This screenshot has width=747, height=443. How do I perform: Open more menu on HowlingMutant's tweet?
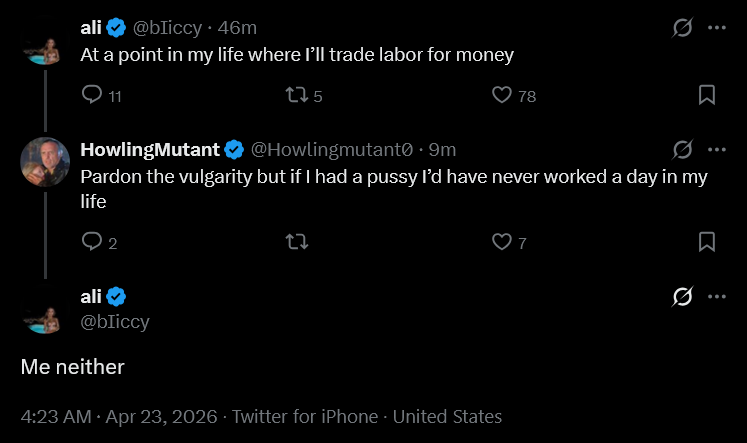(x=716, y=150)
